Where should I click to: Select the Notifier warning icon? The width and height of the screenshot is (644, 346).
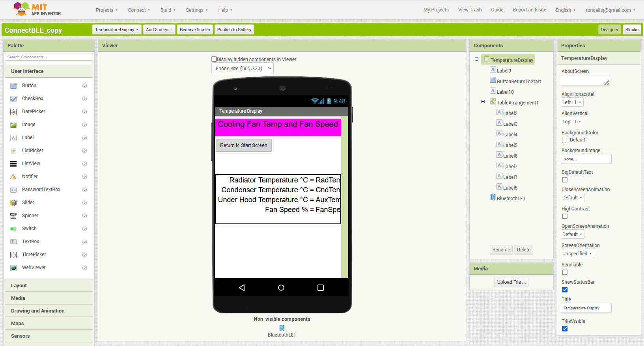click(13, 177)
